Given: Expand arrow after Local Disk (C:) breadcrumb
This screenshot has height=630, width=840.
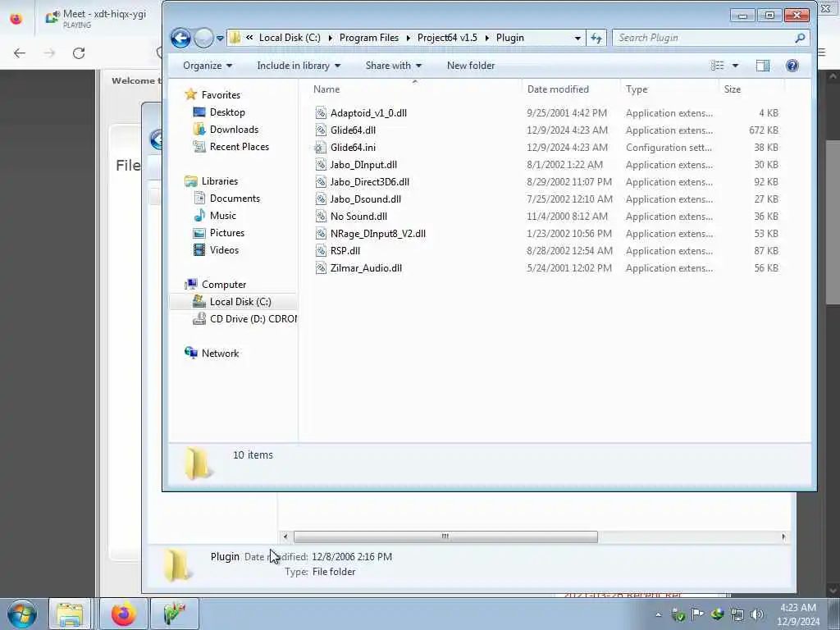Looking at the screenshot, I should click(x=330, y=38).
